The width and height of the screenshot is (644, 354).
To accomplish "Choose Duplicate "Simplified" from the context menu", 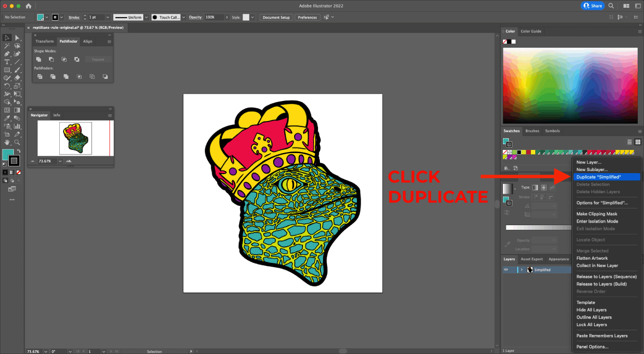I will pos(606,176).
